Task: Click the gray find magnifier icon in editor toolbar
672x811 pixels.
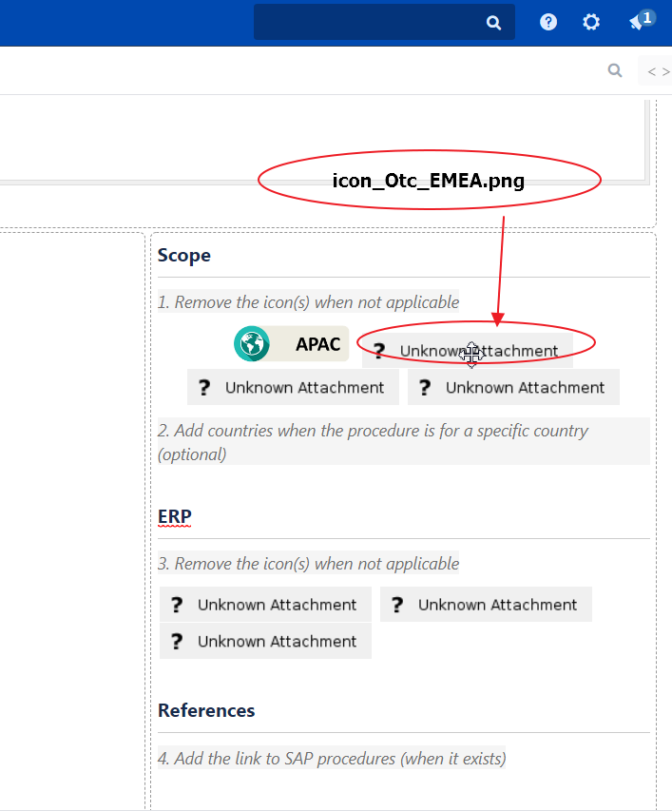Action: [x=615, y=70]
